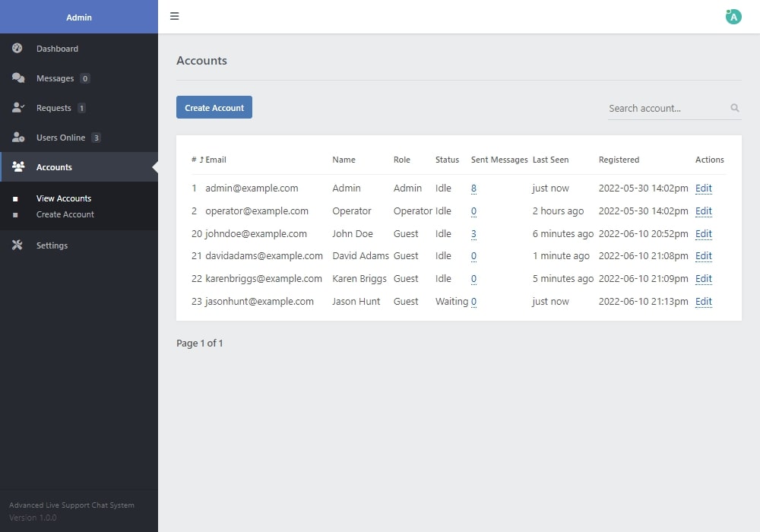Edit the davidadams@example.com account

pyautogui.click(x=703, y=255)
